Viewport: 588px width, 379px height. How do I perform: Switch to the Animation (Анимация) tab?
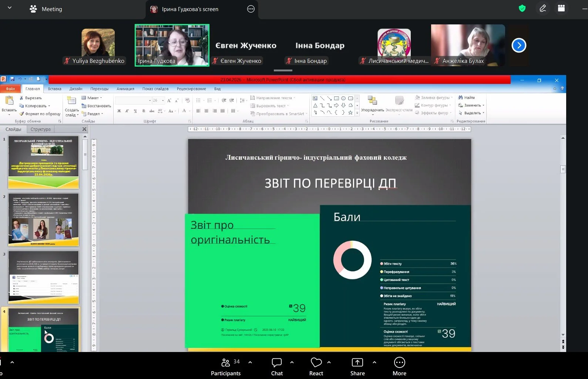[125, 89]
